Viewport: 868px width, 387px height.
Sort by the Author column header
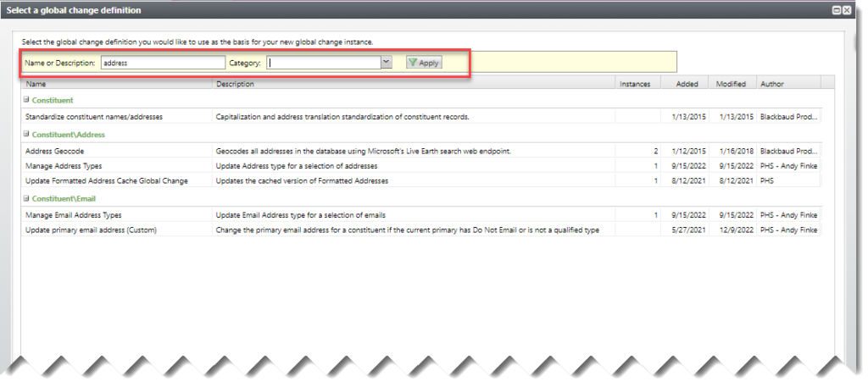pos(787,84)
